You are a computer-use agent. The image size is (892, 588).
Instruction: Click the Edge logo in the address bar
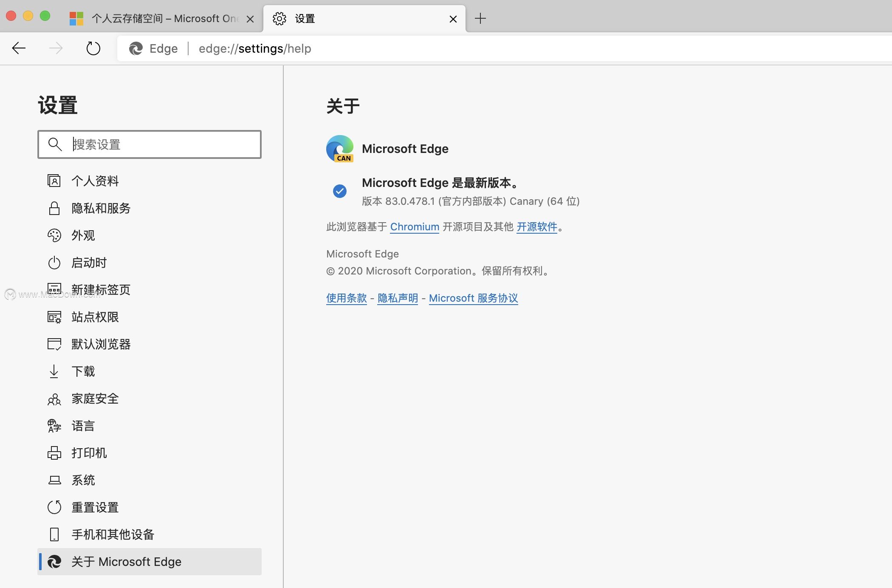coord(136,48)
